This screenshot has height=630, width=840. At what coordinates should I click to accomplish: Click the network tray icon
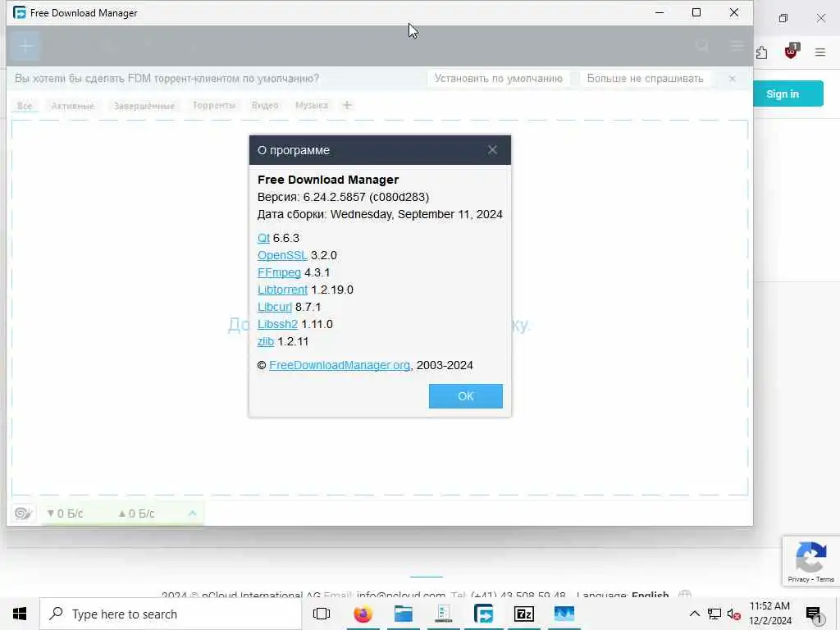714,614
